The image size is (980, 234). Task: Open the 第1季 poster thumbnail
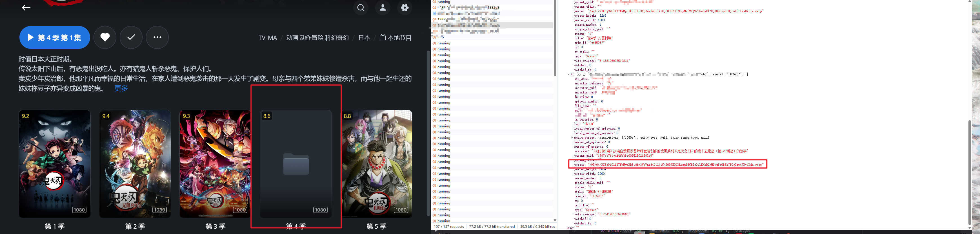click(55, 164)
